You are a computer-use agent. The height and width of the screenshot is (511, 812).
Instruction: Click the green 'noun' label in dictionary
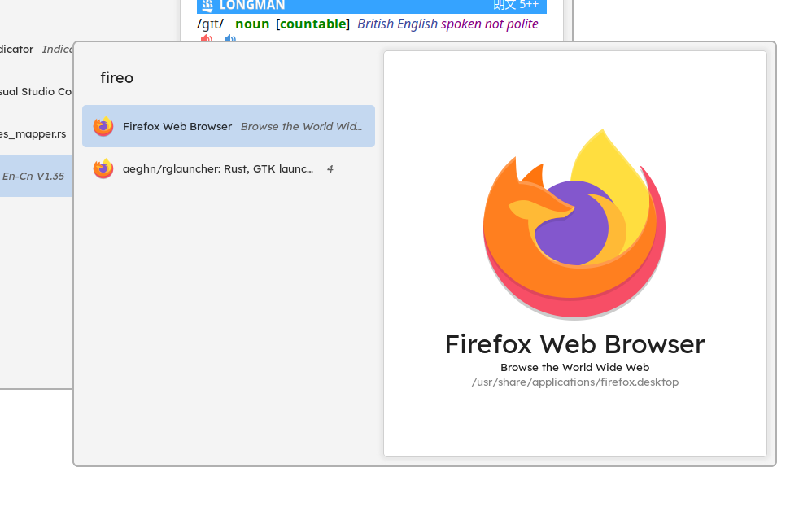[x=252, y=24]
